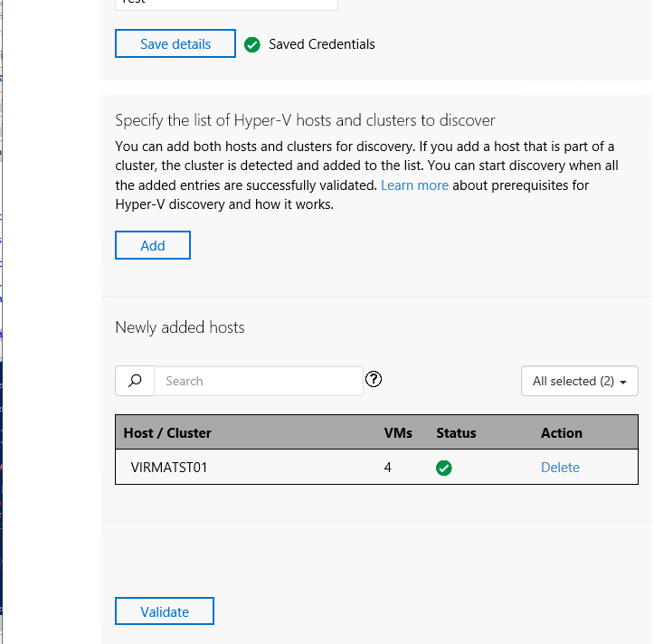The width and height of the screenshot is (654, 644).
Task: Open the Learn more link
Action: 414,185
